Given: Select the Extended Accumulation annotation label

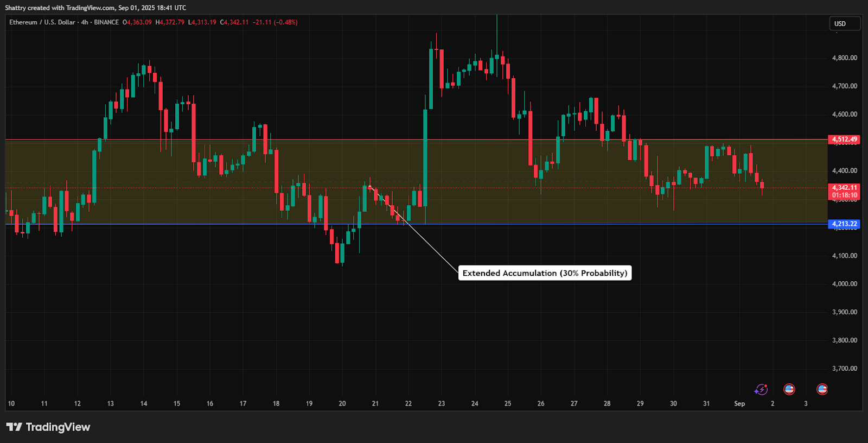Looking at the screenshot, I should [x=545, y=273].
